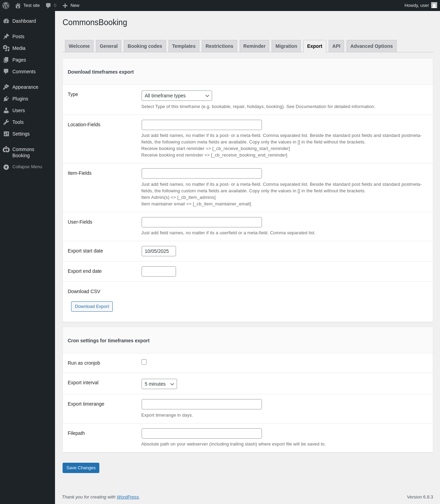
Task: Open the timeframe Type dropdown
Action: click(177, 96)
